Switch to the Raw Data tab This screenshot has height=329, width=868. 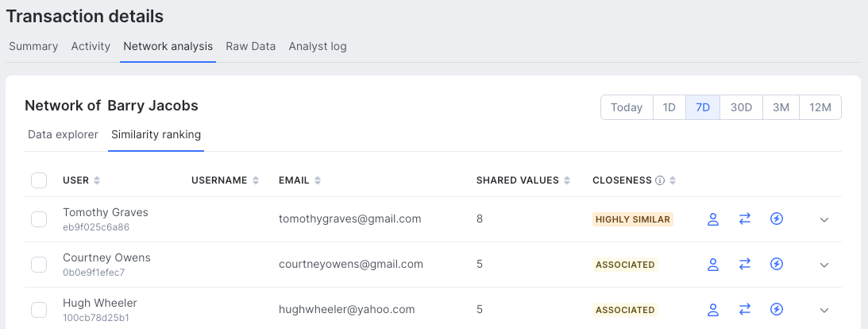[x=250, y=46]
